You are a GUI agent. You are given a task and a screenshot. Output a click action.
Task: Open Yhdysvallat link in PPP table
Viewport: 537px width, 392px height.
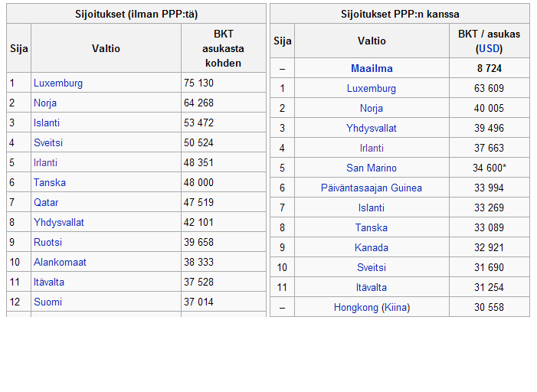pyautogui.click(x=372, y=129)
